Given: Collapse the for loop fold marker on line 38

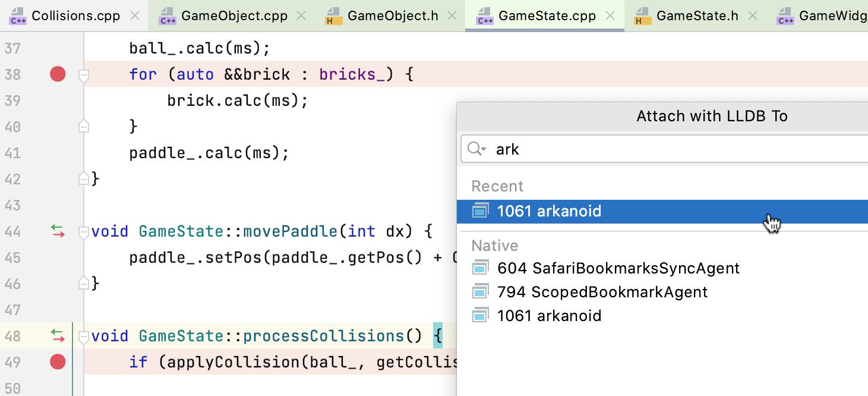Looking at the screenshot, I should pyautogui.click(x=84, y=75).
